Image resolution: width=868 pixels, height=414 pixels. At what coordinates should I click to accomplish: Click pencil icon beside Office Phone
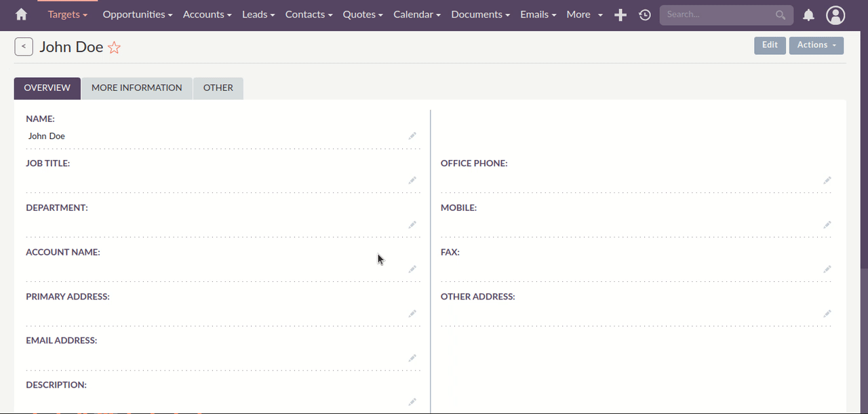[x=827, y=180]
